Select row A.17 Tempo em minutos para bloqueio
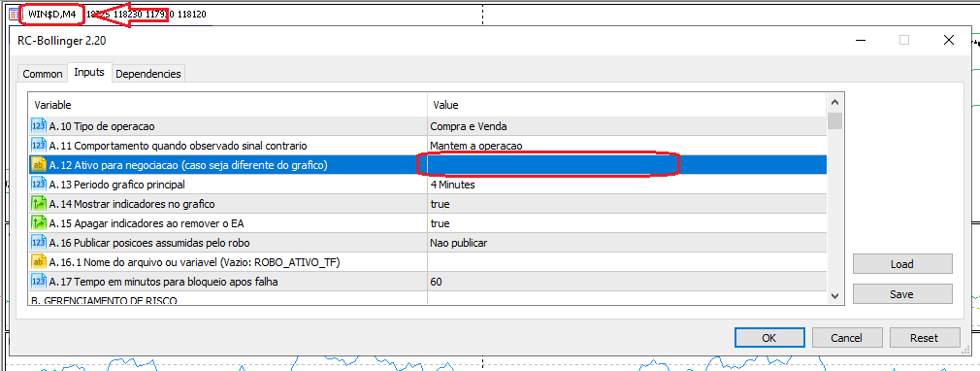This screenshot has height=371, width=980. 428,282
